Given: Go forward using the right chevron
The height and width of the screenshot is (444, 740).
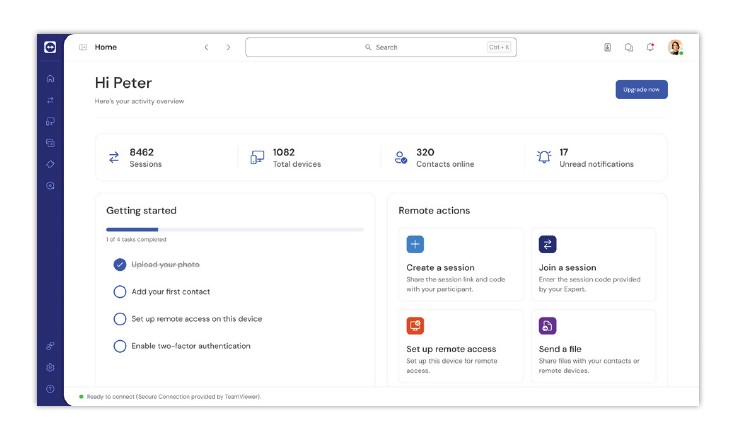Looking at the screenshot, I should (228, 47).
